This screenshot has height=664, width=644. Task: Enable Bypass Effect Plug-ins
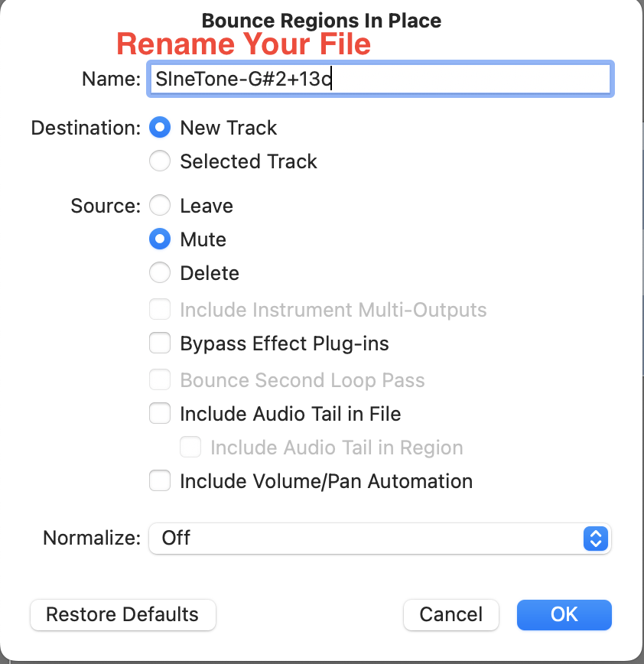pyautogui.click(x=160, y=343)
